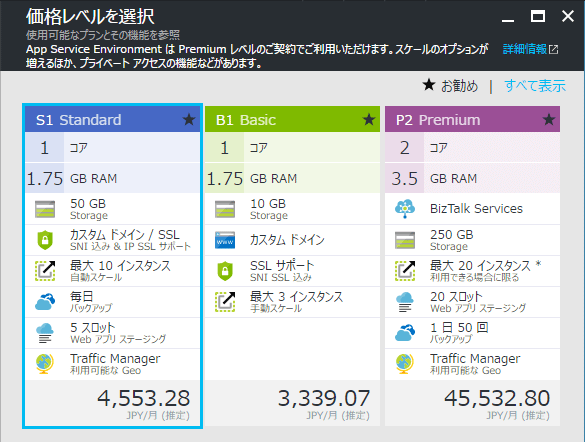
Task: Click the 毎日 バックアップ text
Action: (x=91, y=302)
